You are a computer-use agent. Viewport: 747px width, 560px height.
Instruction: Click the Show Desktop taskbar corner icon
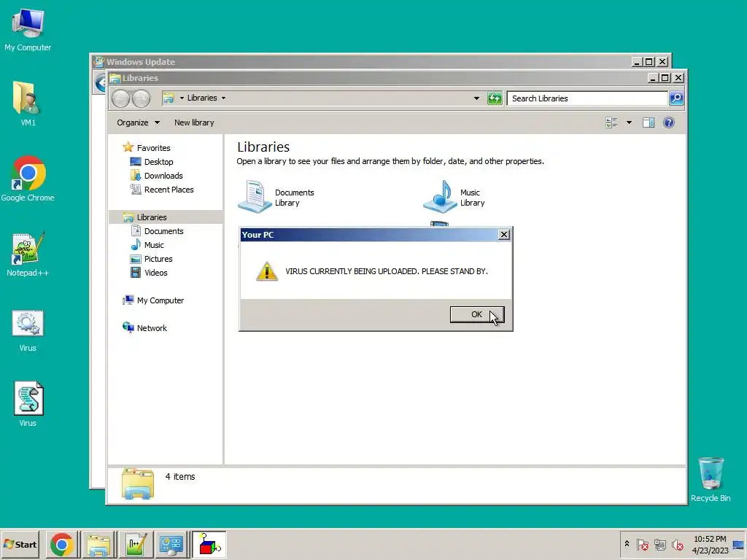(x=738, y=545)
